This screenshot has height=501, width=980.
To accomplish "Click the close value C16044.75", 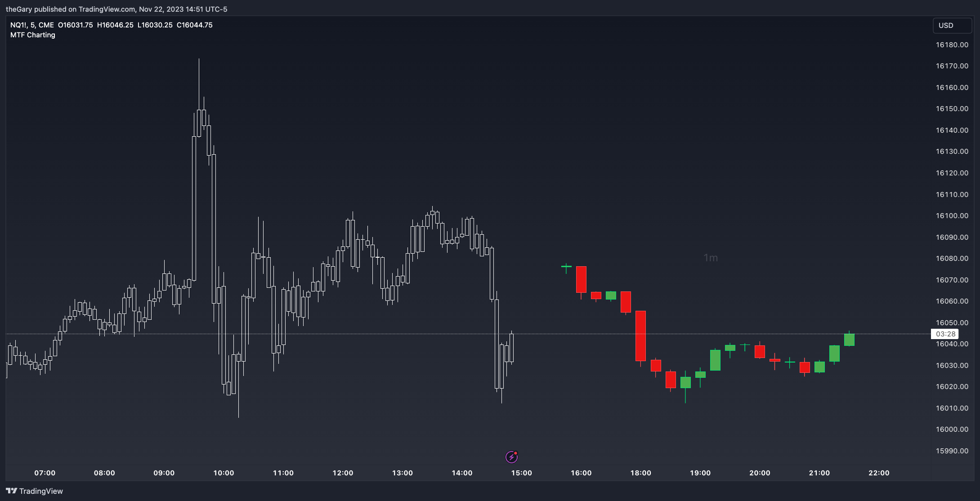I will [x=195, y=25].
